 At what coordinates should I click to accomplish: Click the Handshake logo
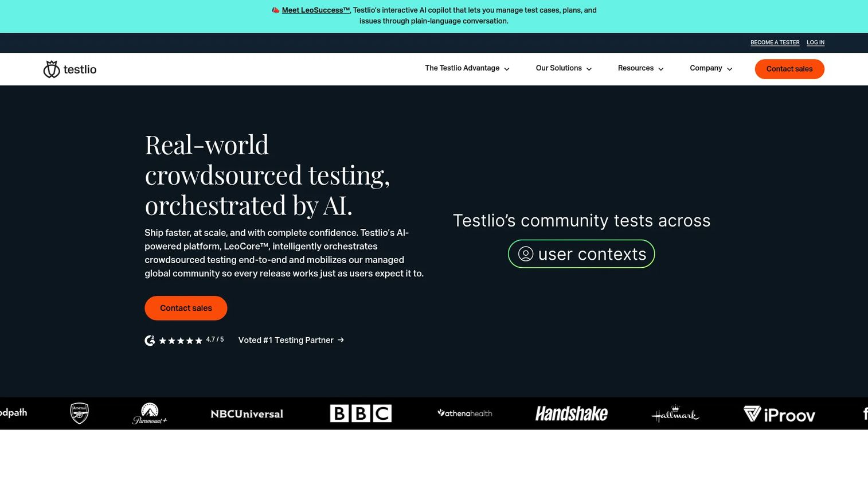[x=572, y=413]
